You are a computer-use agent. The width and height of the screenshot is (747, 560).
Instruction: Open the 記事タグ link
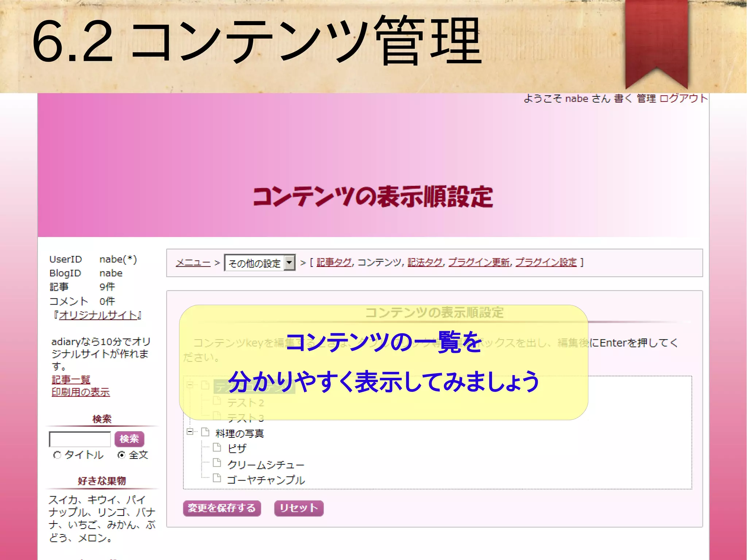334,262
